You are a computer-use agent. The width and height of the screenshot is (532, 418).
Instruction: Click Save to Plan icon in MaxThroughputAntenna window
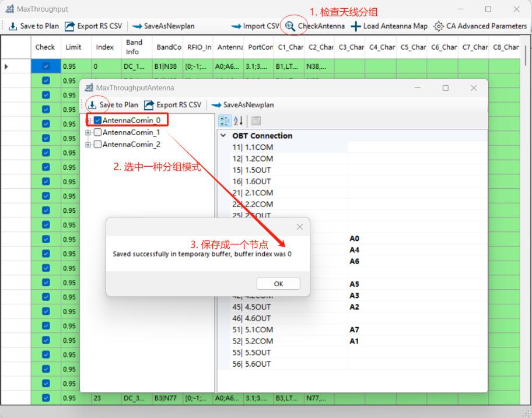tap(92, 105)
